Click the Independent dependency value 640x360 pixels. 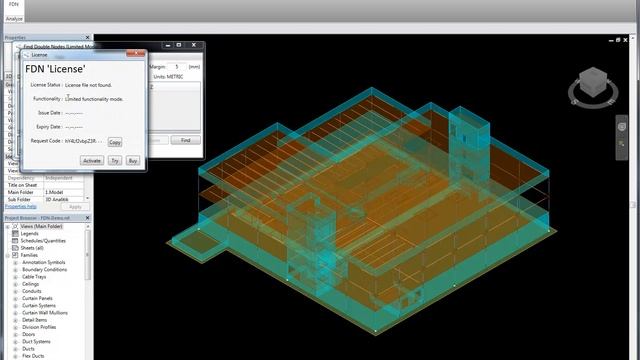[x=59, y=178]
